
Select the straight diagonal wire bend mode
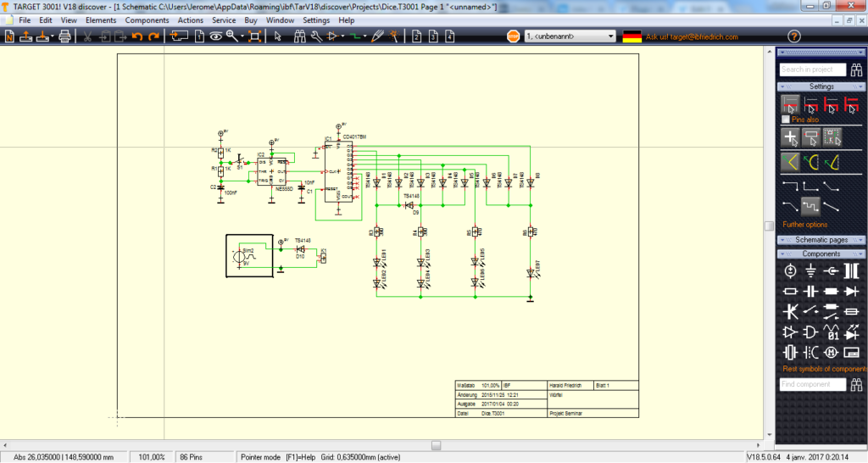[831, 207]
